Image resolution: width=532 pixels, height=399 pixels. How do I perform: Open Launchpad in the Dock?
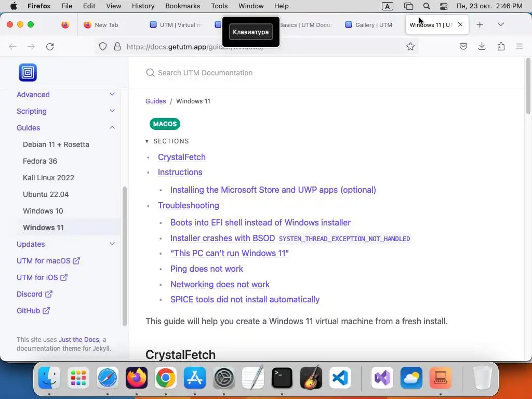point(78,378)
